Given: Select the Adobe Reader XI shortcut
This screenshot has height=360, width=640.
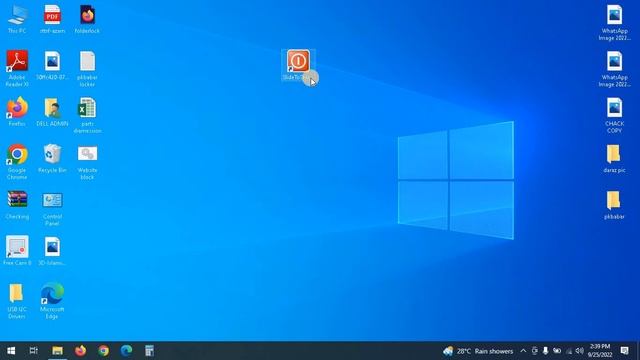Looking at the screenshot, I should point(17,68).
